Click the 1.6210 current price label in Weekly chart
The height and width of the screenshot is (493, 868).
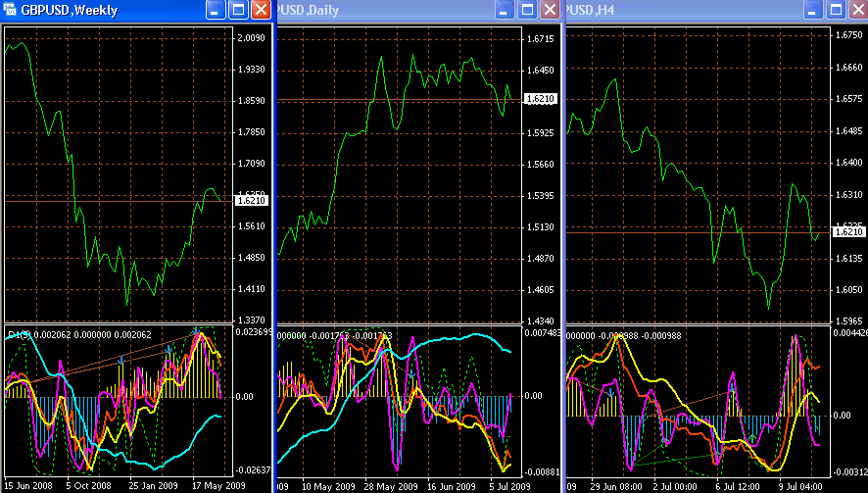pyautogui.click(x=252, y=201)
